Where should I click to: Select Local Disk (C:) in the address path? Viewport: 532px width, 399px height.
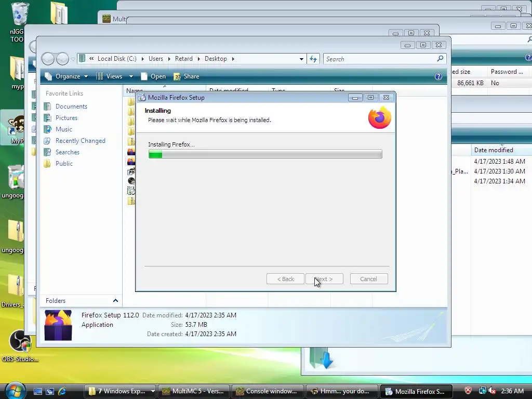click(x=117, y=59)
